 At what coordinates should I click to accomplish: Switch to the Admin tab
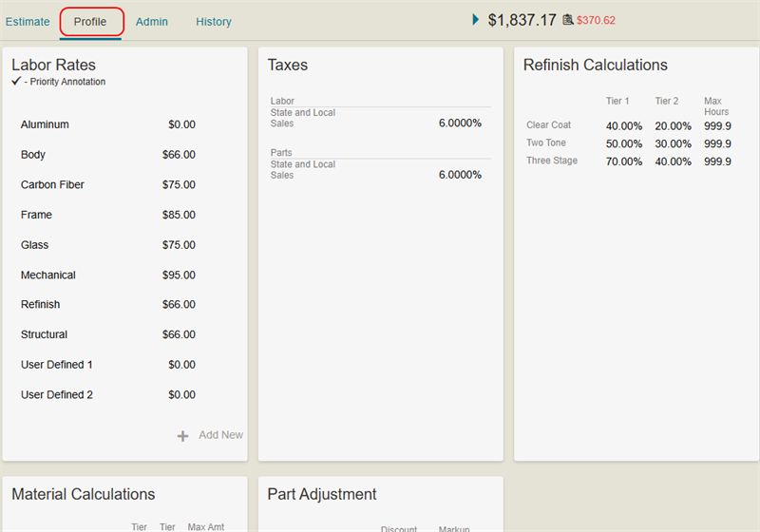pyautogui.click(x=152, y=22)
